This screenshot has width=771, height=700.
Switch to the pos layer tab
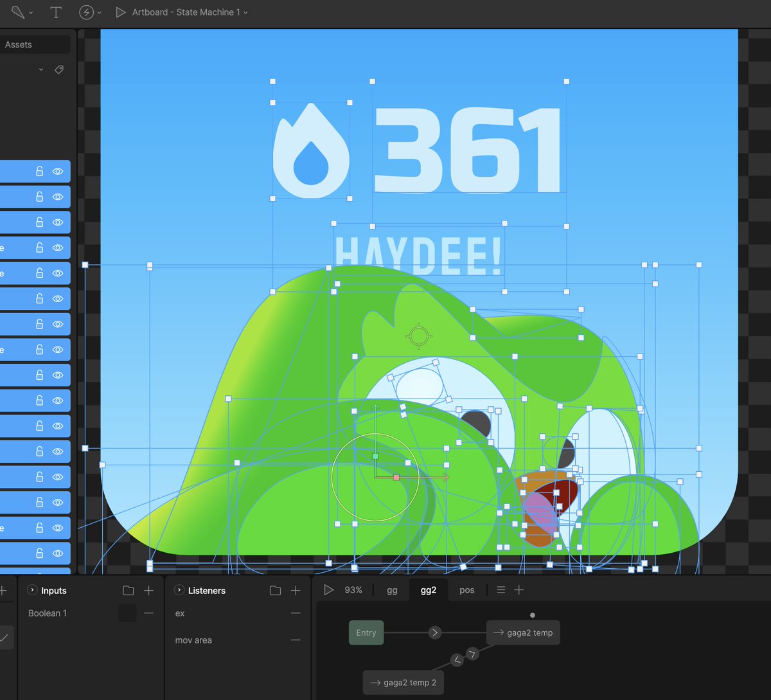467,590
